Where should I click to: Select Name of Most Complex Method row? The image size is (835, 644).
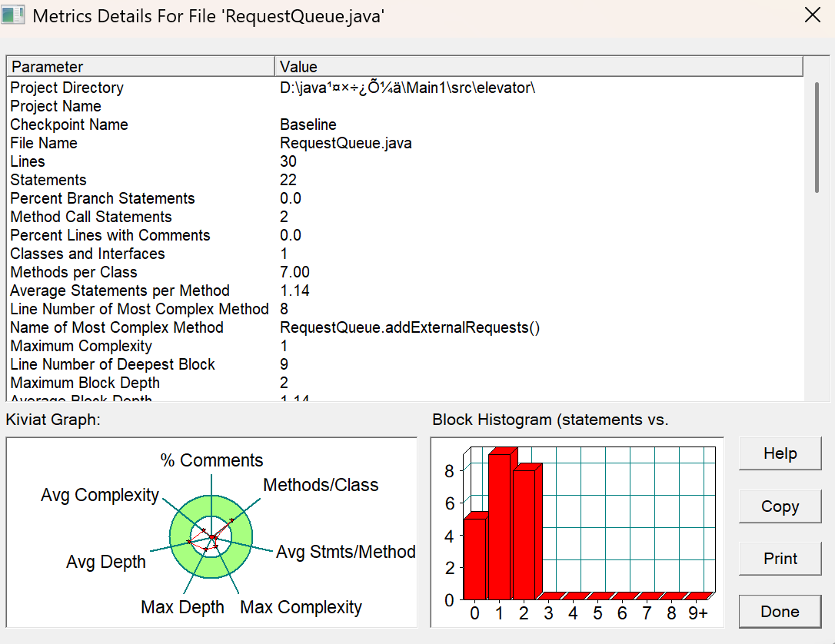(404, 327)
